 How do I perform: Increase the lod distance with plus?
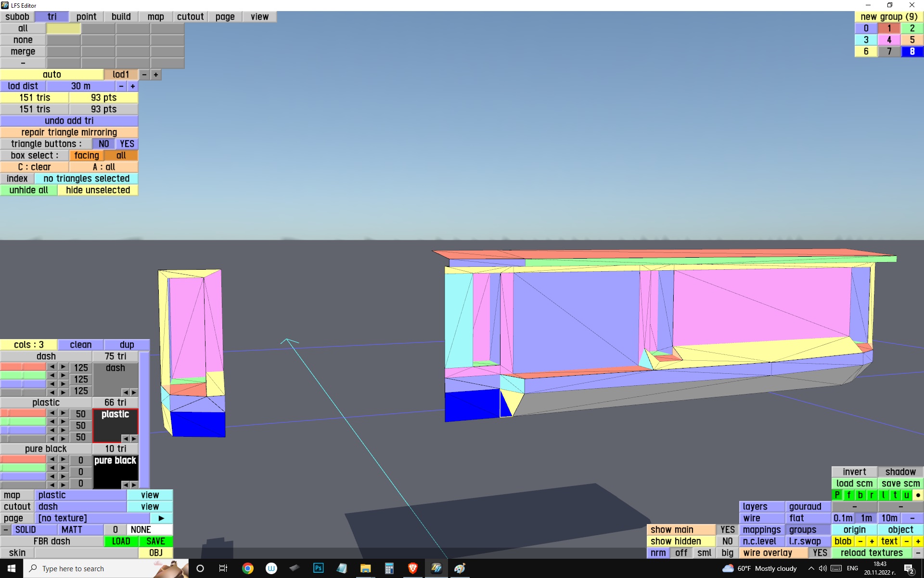pos(132,86)
